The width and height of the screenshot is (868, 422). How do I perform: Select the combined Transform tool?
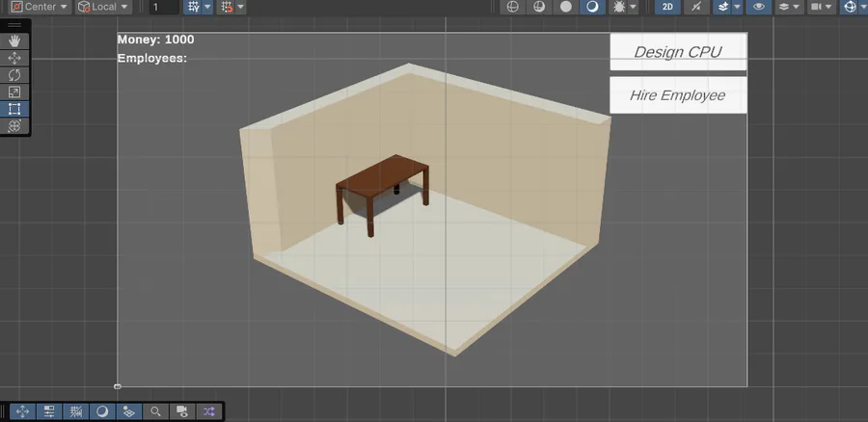pyautogui.click(x=14, y=125)
